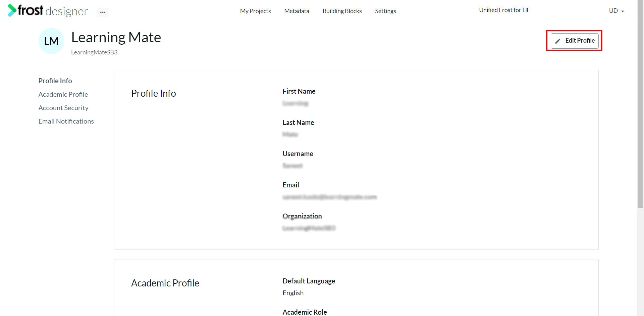Click the vertical page scrollbar
The image size is (644, 316).
pyautogui.click(x=640, y=104)
